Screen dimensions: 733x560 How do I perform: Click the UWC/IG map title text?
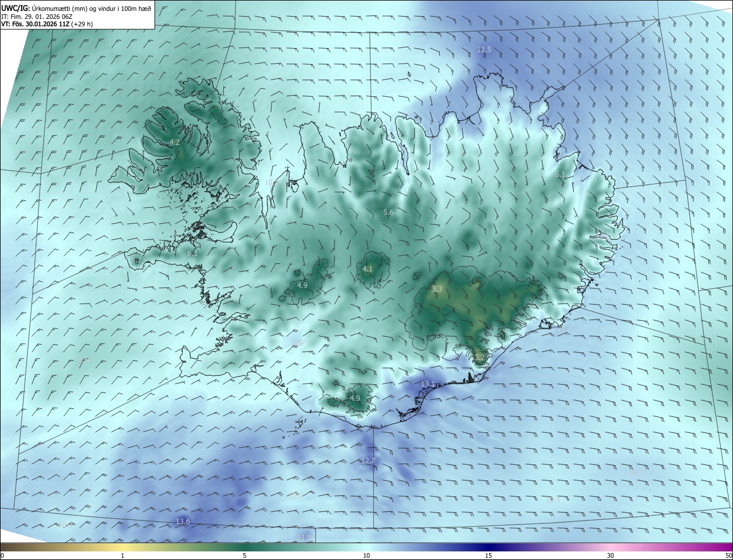(x=76, y=8)
